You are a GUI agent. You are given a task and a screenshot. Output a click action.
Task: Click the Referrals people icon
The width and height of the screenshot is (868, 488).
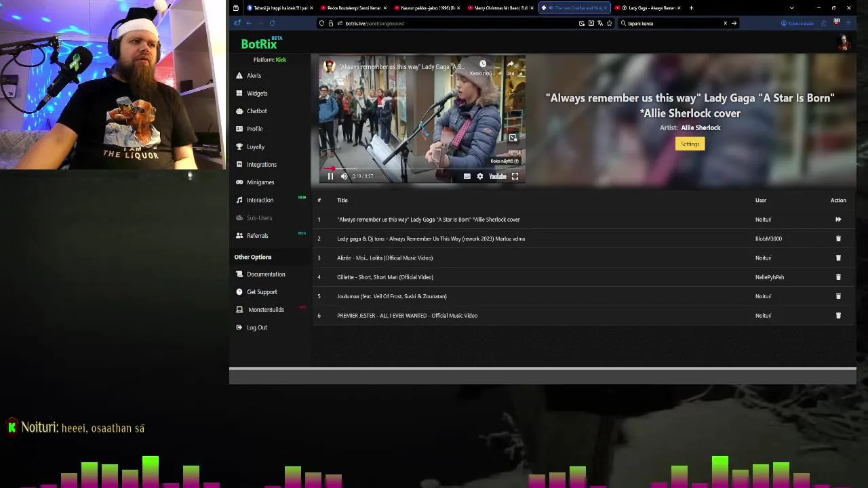click(x=239, y=235)
